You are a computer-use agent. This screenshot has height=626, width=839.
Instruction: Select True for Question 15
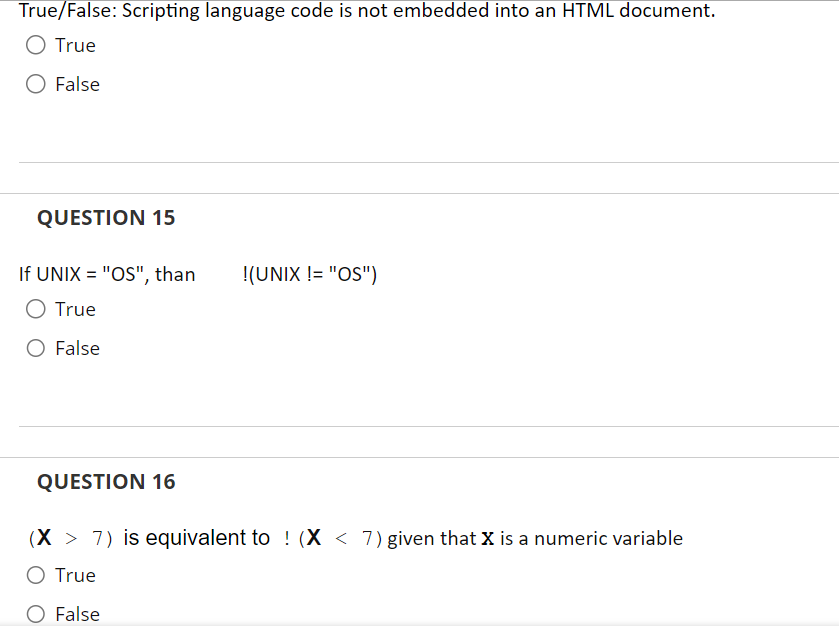click(35, 309)
